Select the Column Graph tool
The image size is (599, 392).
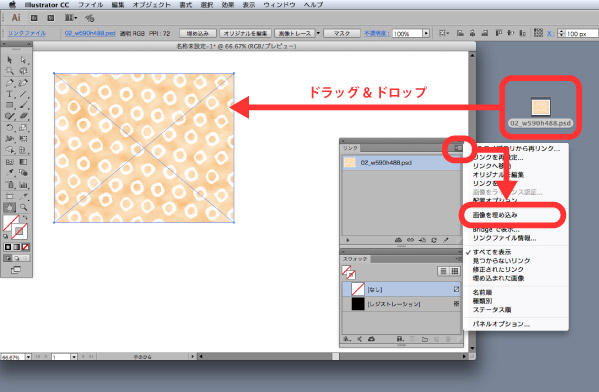(x=23, y=185)
